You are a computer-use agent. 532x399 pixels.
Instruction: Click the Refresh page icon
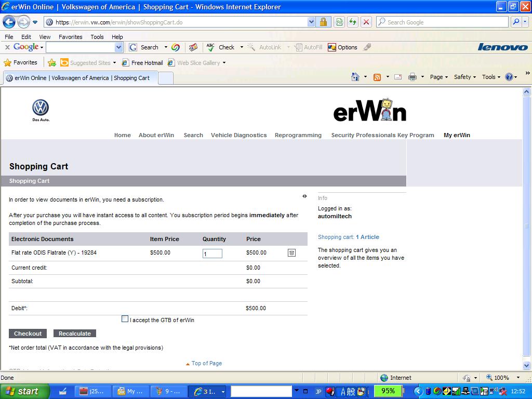click(x=353, y=22)
